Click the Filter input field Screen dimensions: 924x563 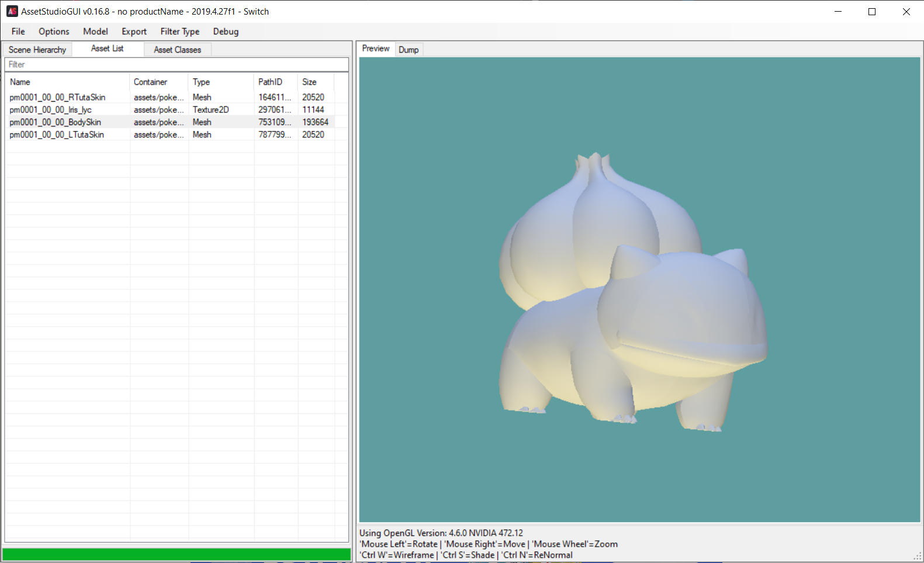(177, 64)
